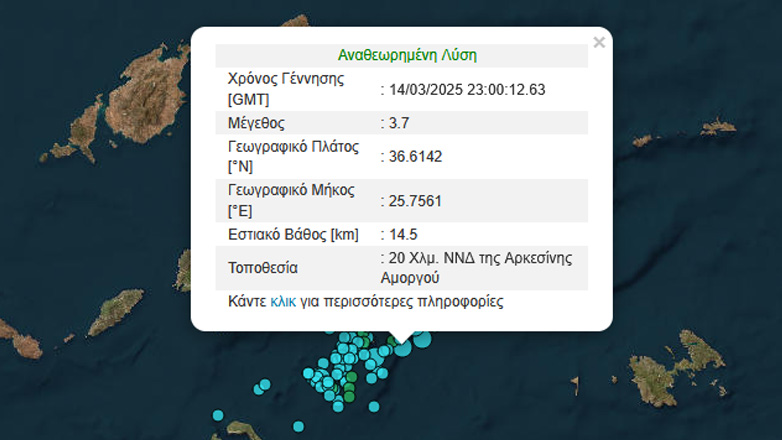Select the lowest cyan marker right of the cluster
Image resolution: width=782 pixels, height=440 pixels.
point(372,406)
